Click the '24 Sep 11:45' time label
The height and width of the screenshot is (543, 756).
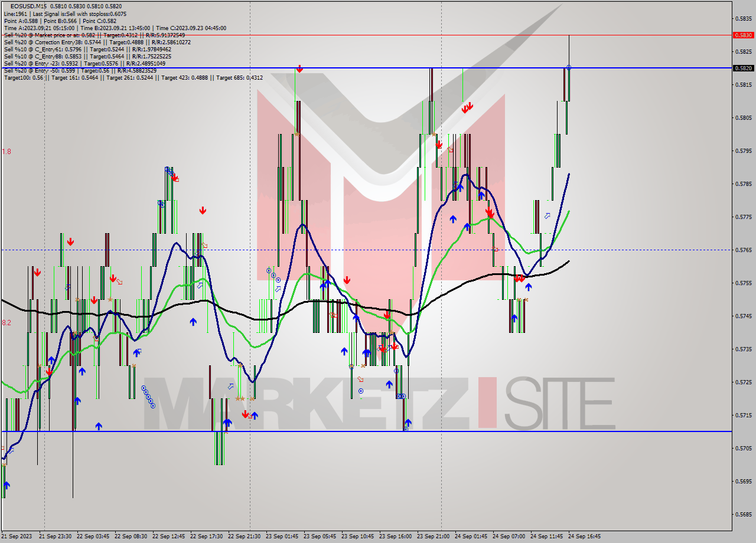(x=546, y=537)
